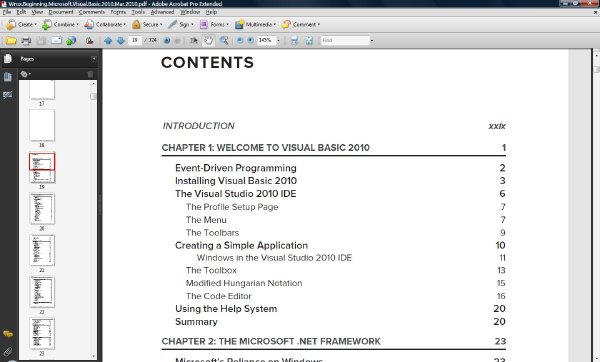Click 'Creating a Simple Application' contents entry
Screen dimensions: 600x362
241,245
